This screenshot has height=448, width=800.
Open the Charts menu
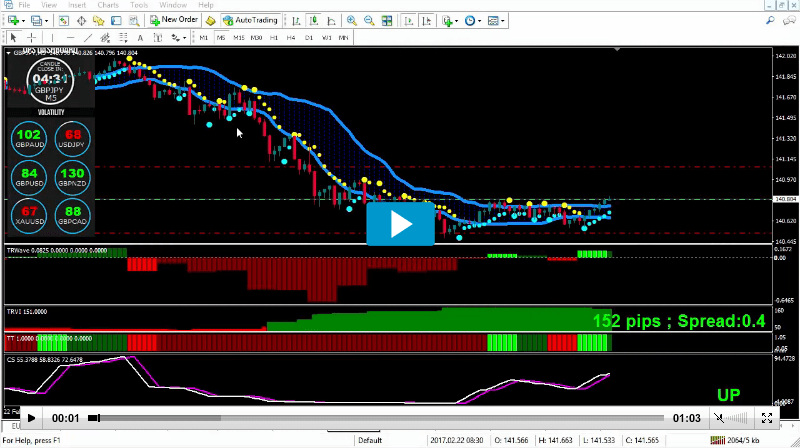click(108, 5)
